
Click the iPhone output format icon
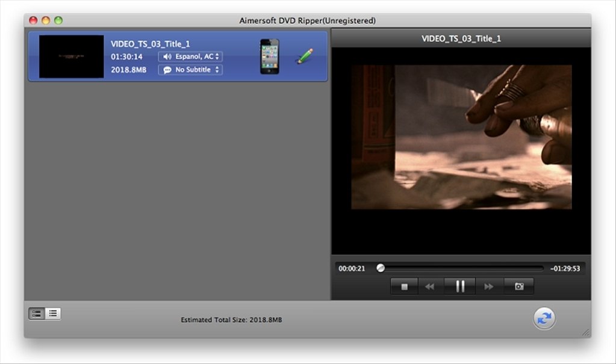pos(270,57)
